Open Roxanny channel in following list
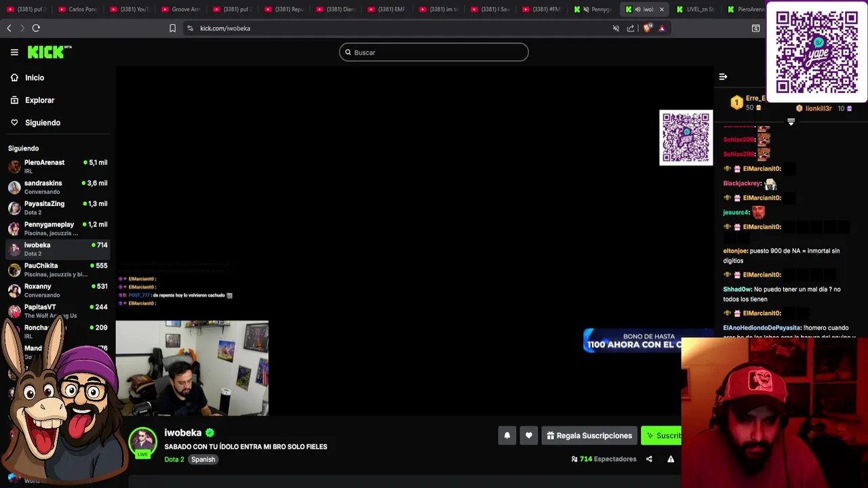The height and width of the screenshot is (488, 868). (x=58, y=290)
